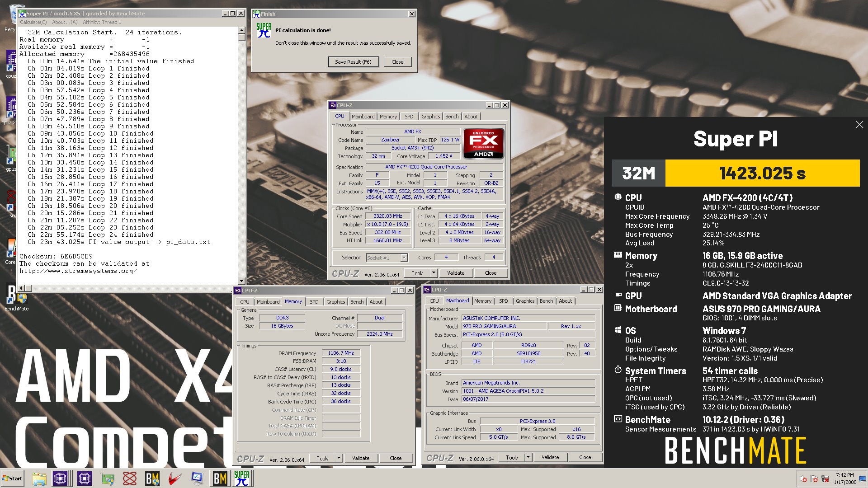
Task: Switch to Memory tab in CPU-Z CPU window
Action: pos(388,117)
